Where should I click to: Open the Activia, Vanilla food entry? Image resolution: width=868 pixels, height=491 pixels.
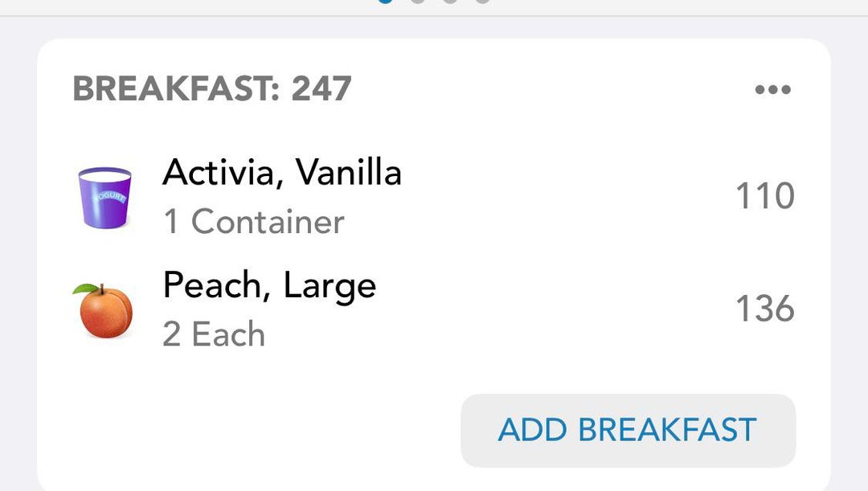pyautogui.click(x=281, y=172)
